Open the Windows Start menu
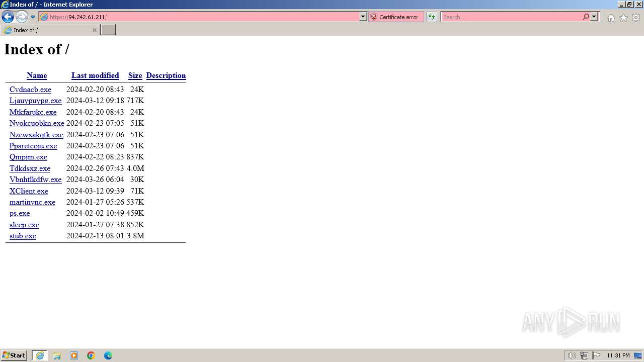This screenshot has width=644, height=362. click(14, 355)
